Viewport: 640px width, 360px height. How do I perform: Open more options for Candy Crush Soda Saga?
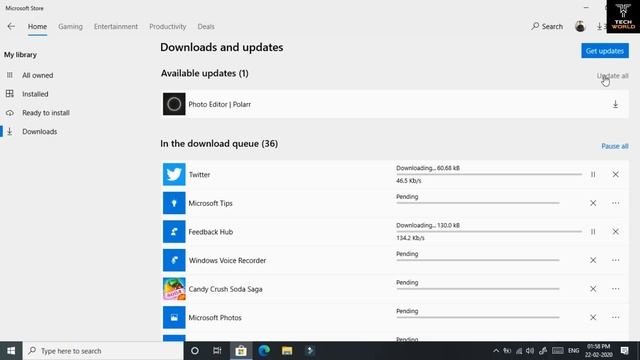tap(616, 289)
